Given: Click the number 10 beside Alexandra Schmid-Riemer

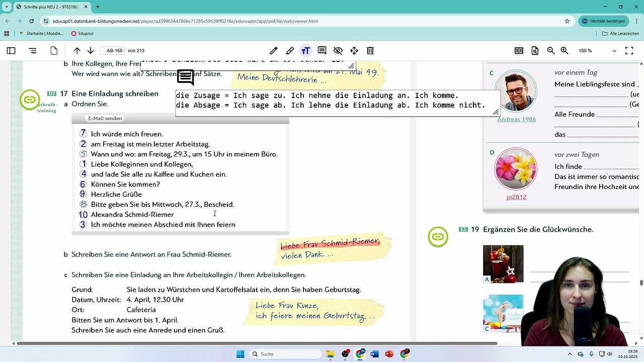Looking at the screenshot, I should coord(83,215).
